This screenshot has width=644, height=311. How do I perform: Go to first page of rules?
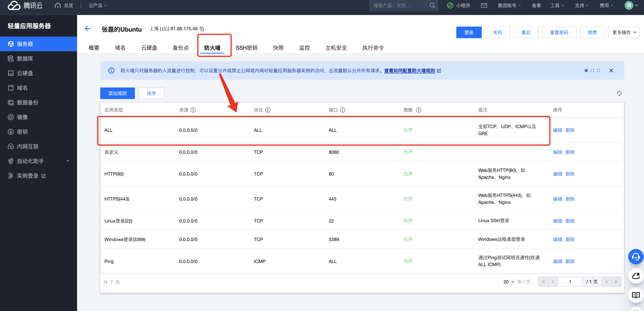[543, 282]
